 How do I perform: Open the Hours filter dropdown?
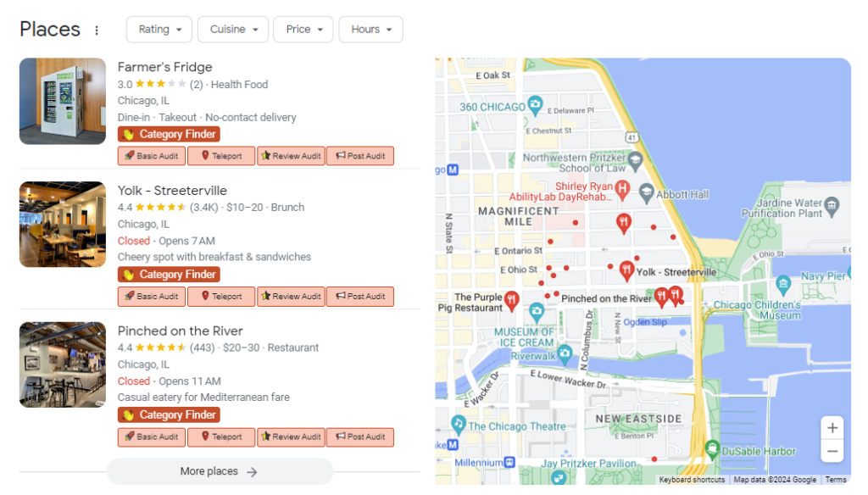371,30
